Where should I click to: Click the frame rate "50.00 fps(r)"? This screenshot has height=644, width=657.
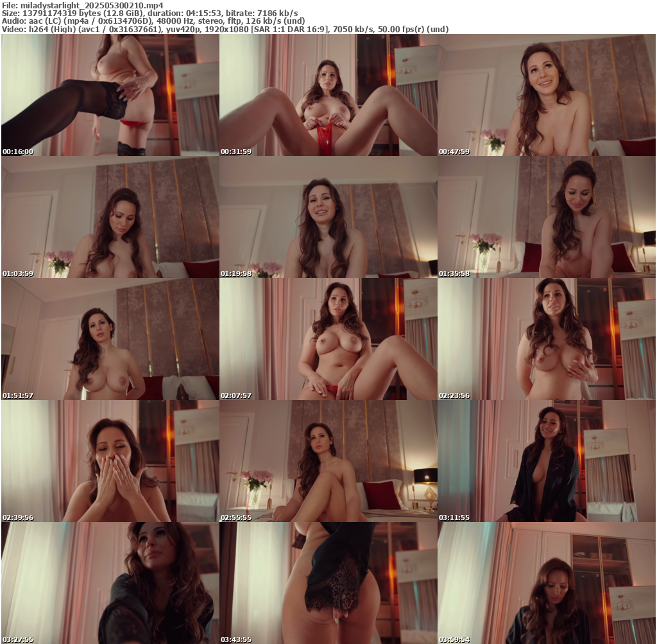pyautogui.click(x=400, y=30)
